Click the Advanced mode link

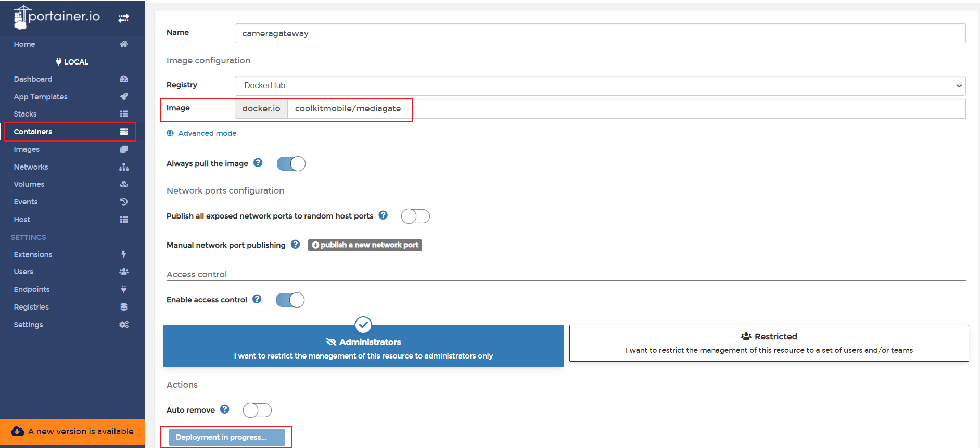click(x=207, y=133)
